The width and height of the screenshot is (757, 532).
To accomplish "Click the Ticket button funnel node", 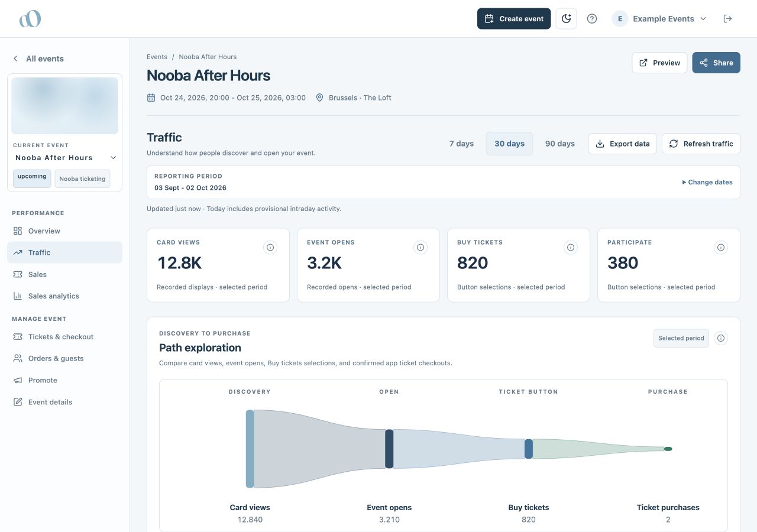I will click(x=529, y=449).
